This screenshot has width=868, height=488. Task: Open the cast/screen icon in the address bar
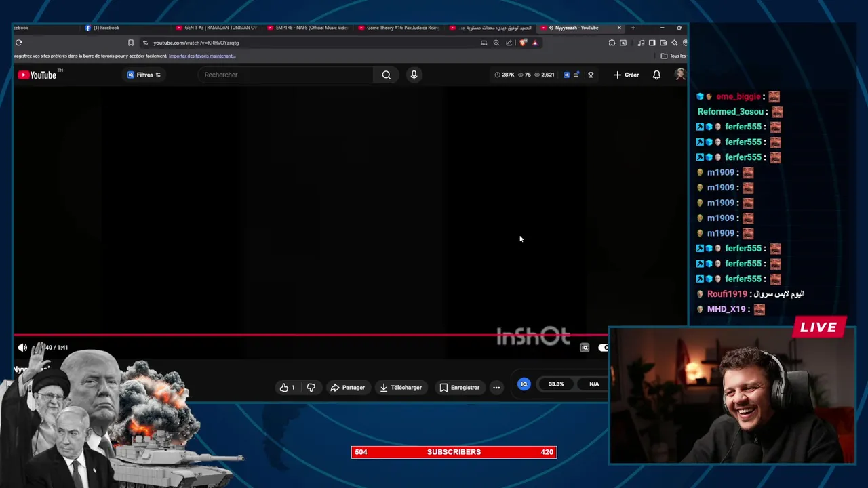point(484,43)
